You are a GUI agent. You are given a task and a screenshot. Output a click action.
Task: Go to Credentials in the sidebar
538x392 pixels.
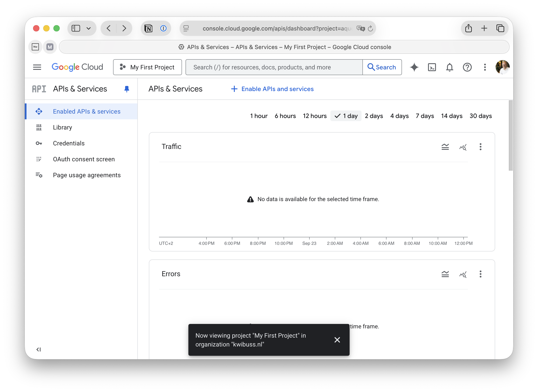68,143
